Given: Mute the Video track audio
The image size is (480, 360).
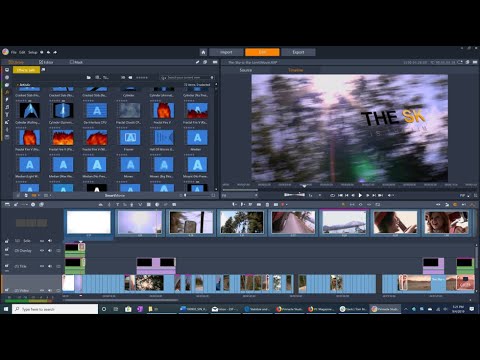Looking at the screenshot, I should click(x=50, y=290).
